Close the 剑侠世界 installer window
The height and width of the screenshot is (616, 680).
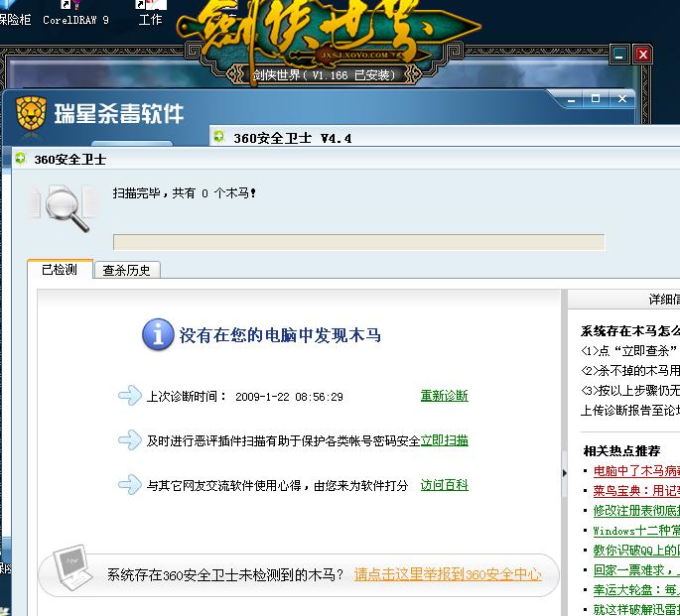[x=642, y=55]
